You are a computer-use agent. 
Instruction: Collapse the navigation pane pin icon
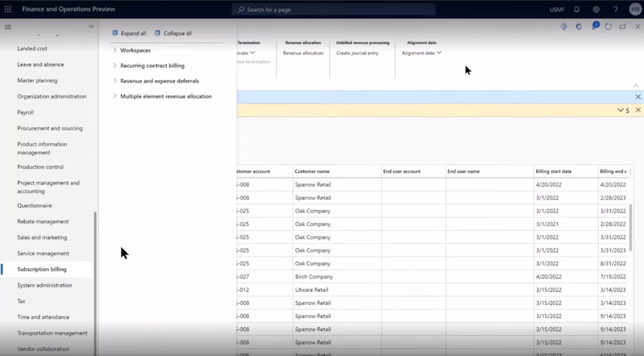[91, 26]
